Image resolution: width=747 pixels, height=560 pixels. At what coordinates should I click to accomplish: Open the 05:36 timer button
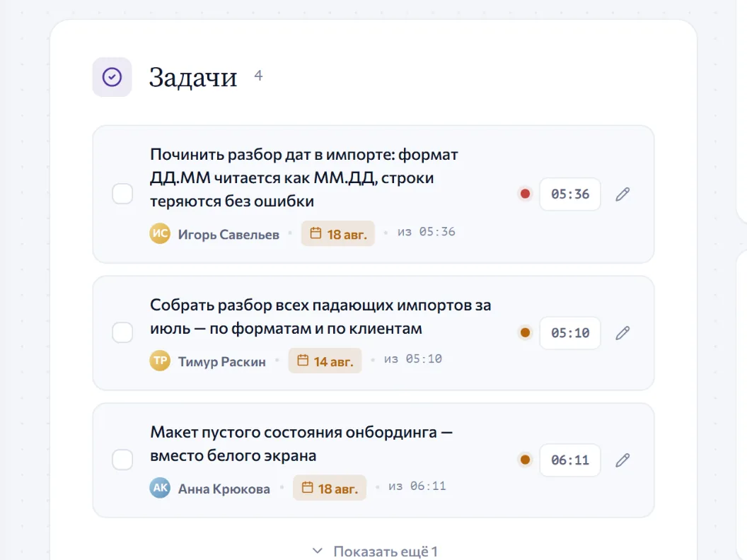[569, 194]
